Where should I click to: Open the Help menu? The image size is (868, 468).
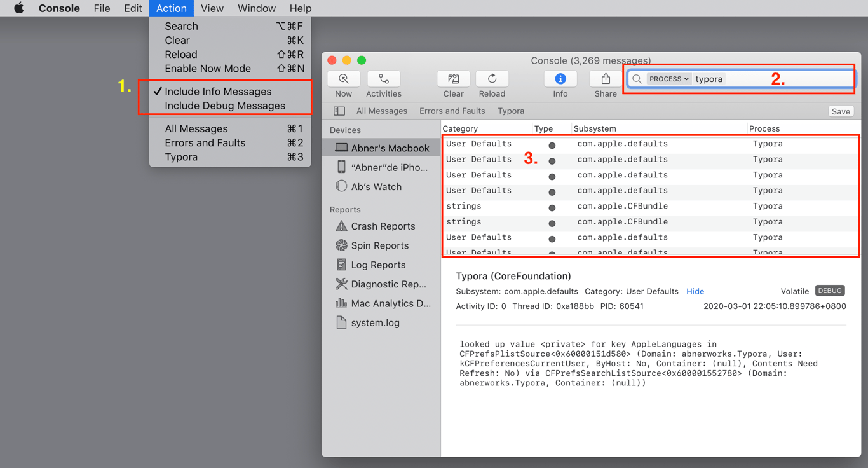(301, 8)
